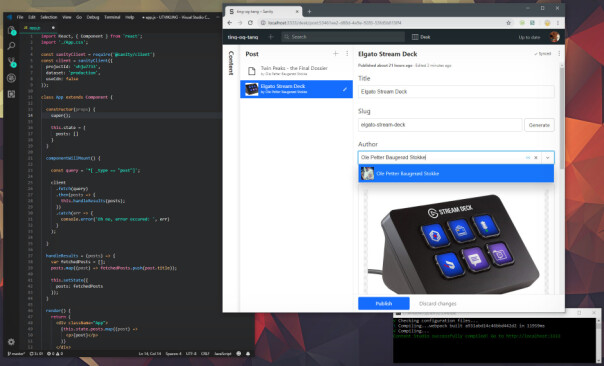Click the browser forward arrow
This screenshot has width=604, height=366.
pos(240,23)
